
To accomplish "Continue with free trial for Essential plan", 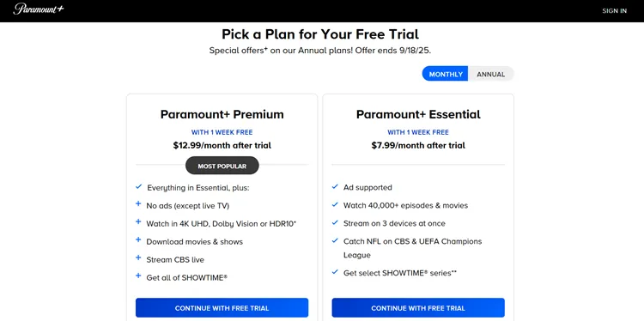I will tap(418, 308).
